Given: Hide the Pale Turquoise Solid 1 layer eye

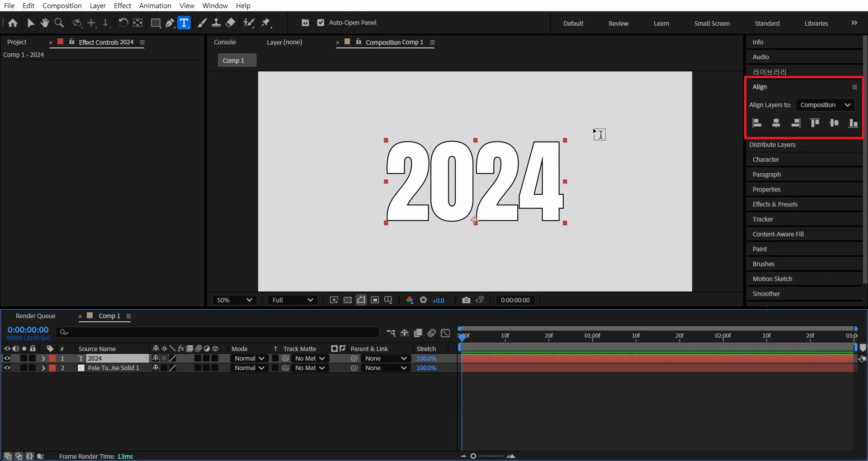Looking at the screenshot, I should [7, 368].
